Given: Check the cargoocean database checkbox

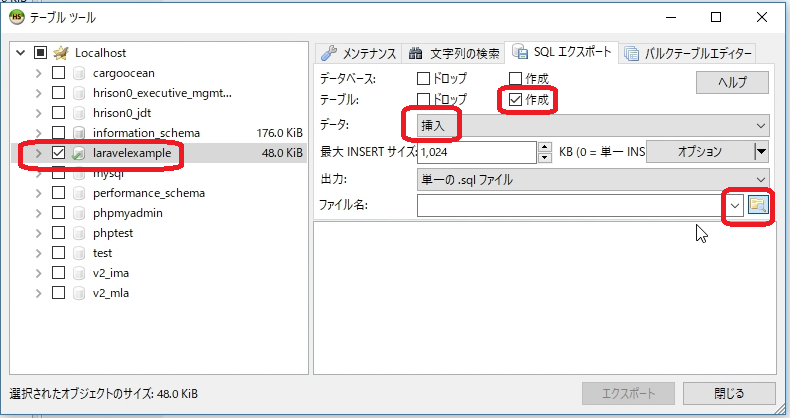Looking at the screenshot, I should click(58, 73).
